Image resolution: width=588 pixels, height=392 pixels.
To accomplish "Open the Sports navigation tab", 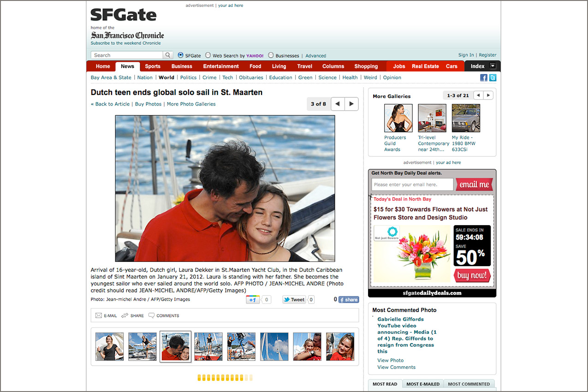I will click(153, 66).
